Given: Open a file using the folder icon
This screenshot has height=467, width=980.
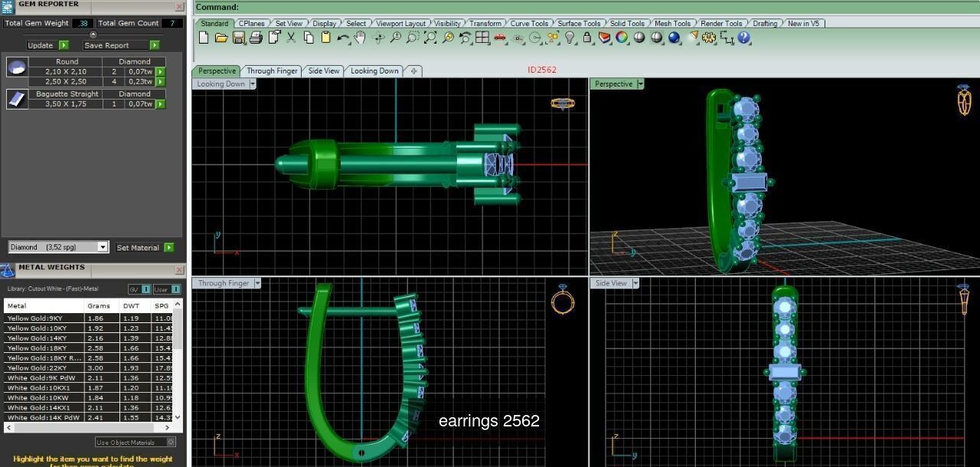Looking at the screenshot, I should pos(221,38).
